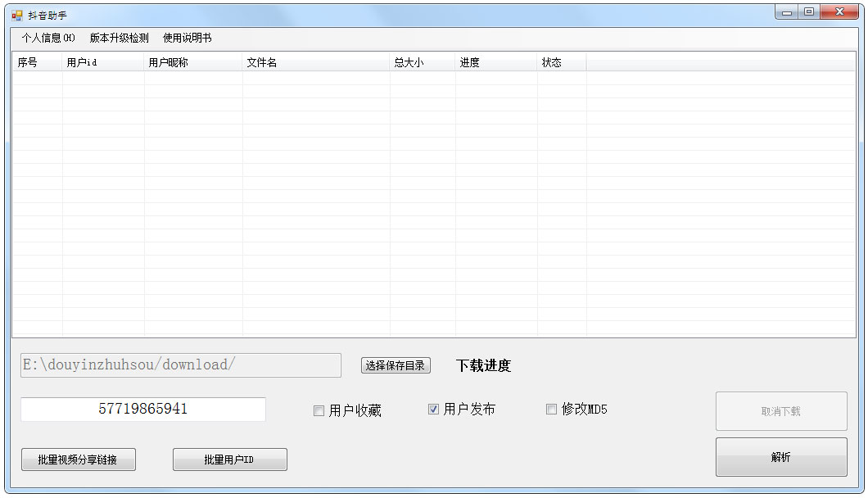Screen dimensions: 868x498
Task: Click the 状态 column header
Action: pos(561,62)
